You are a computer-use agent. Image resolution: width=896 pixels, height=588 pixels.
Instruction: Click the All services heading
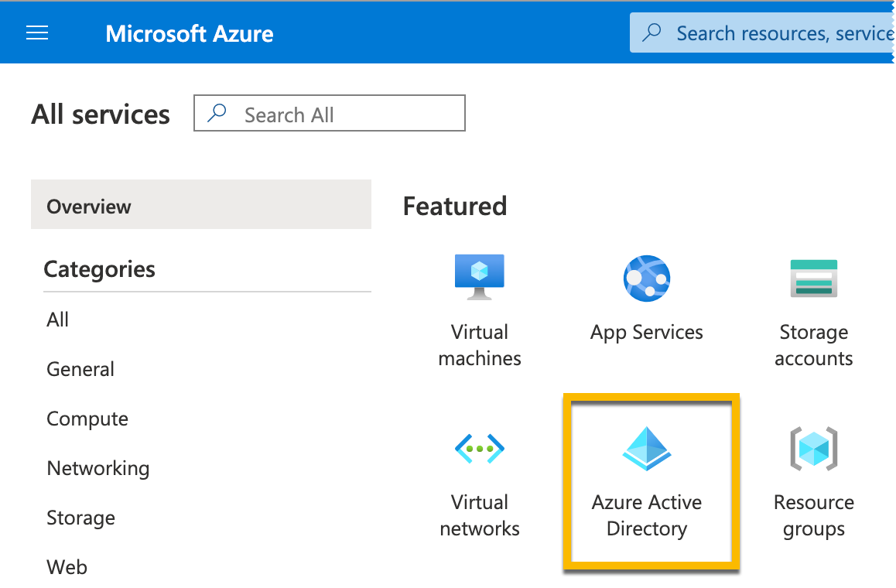coord(101,115)
